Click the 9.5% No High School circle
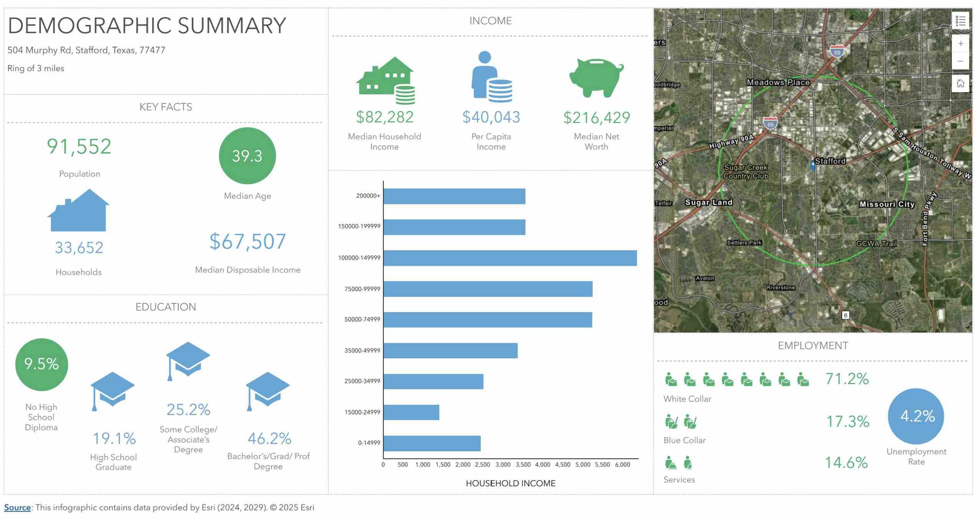The image size is (980, 519). 42,364
